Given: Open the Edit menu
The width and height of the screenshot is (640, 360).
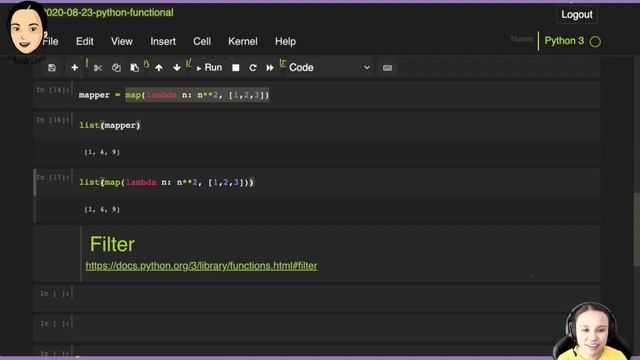Looking at the screenshot, I should coord(84,41).
